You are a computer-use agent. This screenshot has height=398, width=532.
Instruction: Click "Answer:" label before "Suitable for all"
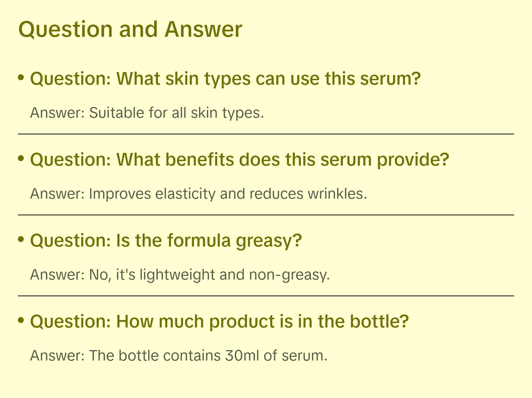point(58,113)
